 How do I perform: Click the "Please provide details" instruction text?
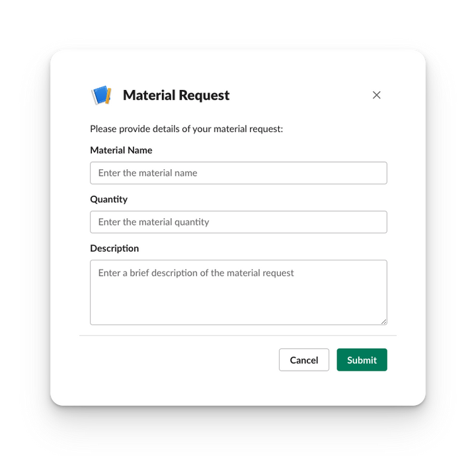(x=186, y=129)
